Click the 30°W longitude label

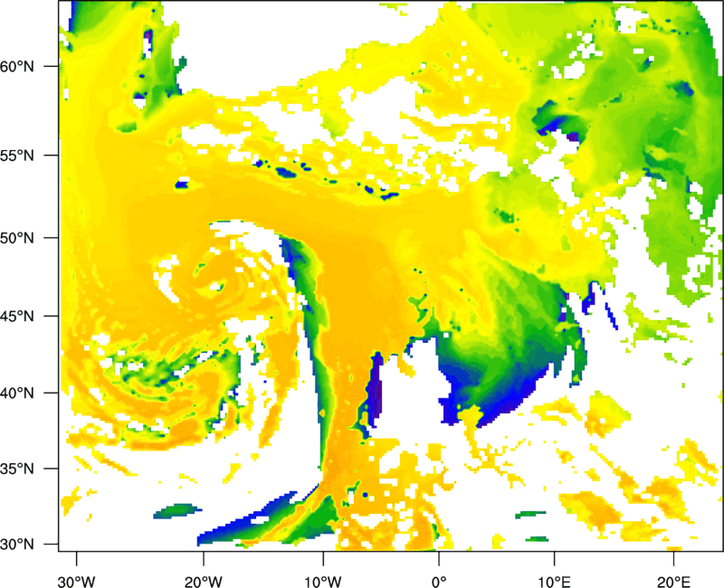[x=76, y=582]
